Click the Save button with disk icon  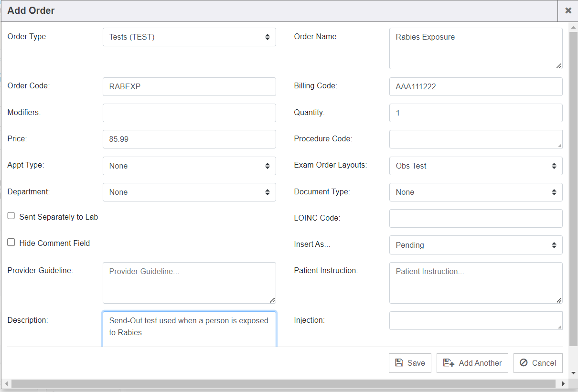coord(410,363)
